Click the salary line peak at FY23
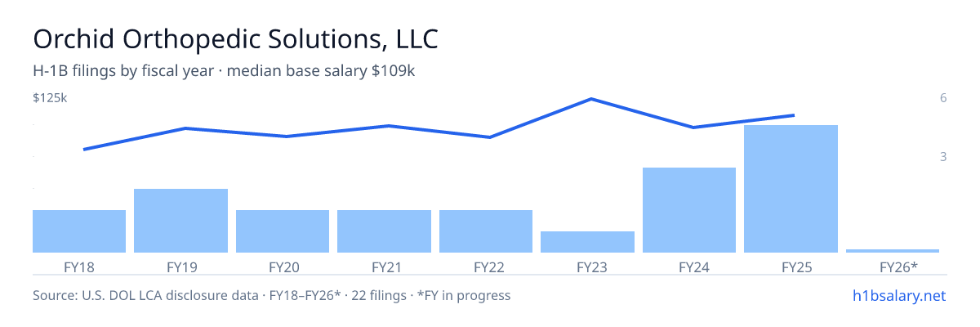This screenshot has height=327, width=980. click(x=590, y=99)
